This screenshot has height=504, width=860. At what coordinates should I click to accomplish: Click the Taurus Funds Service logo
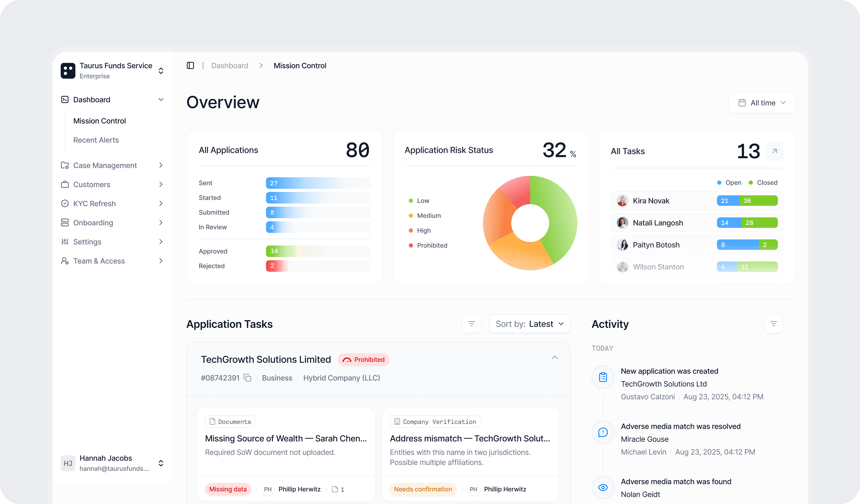coord(68,71)
